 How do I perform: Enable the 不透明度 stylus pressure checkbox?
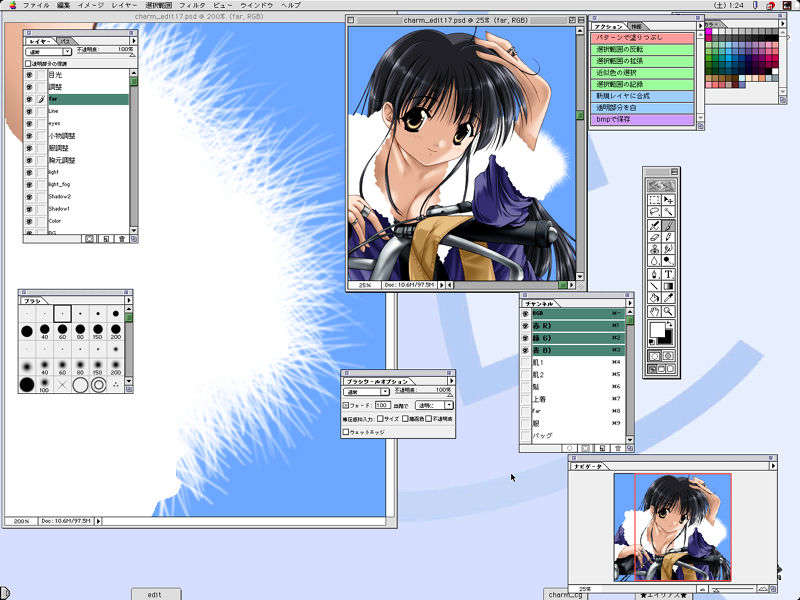429,419
